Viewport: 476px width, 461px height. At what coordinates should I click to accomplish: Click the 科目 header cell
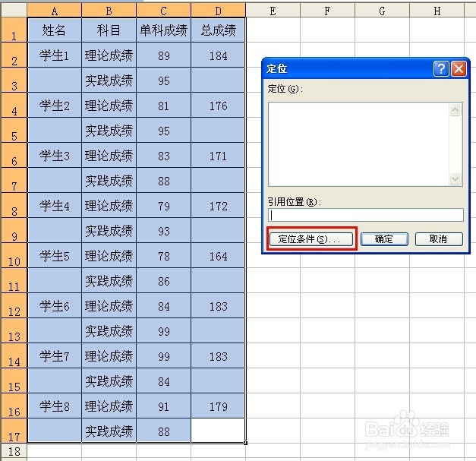pyautogui.click(x=109, y=30)
